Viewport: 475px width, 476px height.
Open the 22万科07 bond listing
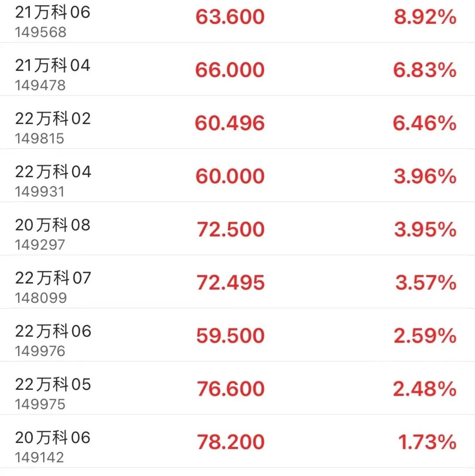tap(53, 278)
